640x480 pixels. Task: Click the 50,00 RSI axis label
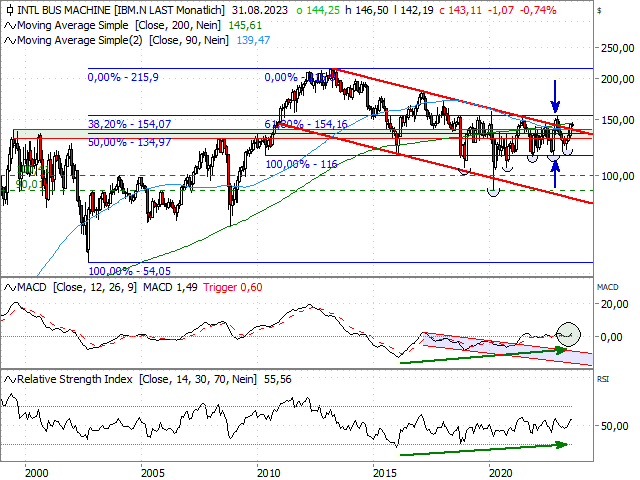tap(615, 426)
